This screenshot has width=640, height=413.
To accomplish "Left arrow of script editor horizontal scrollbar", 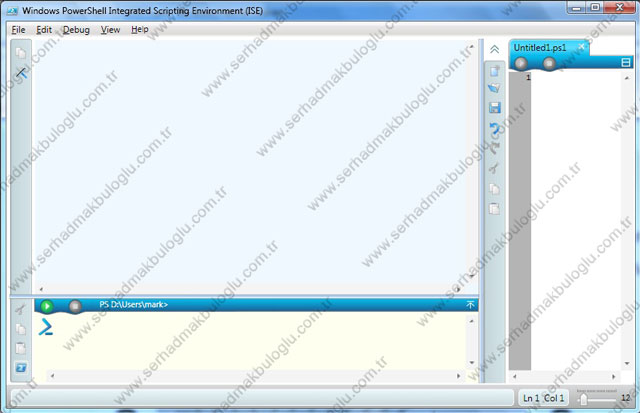I will point(514,376).
